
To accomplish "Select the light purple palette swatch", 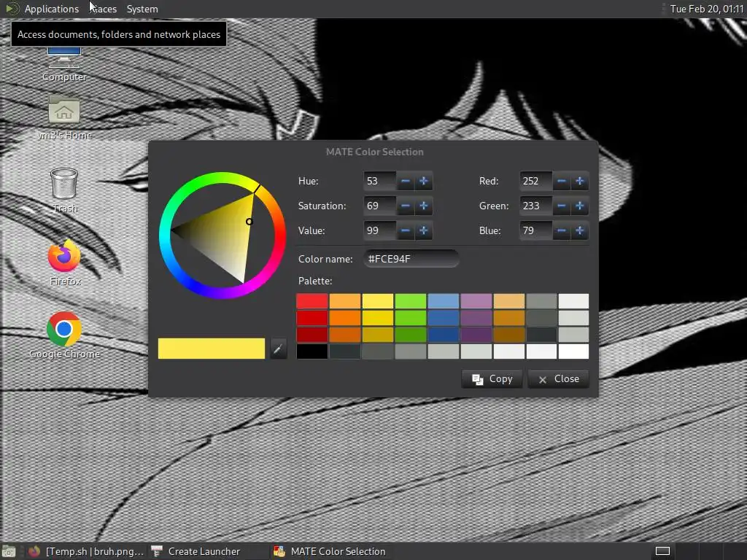I will tap(476, 301).
